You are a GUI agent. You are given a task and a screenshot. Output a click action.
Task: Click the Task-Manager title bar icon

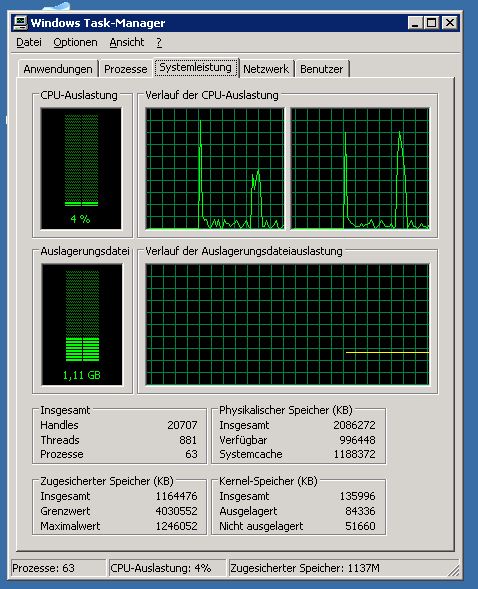[x=20, y=23]
